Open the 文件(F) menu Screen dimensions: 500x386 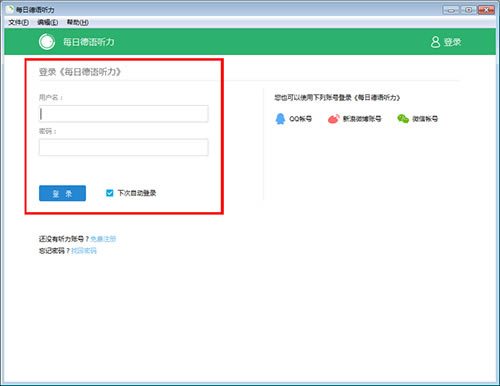click(18, 22)
